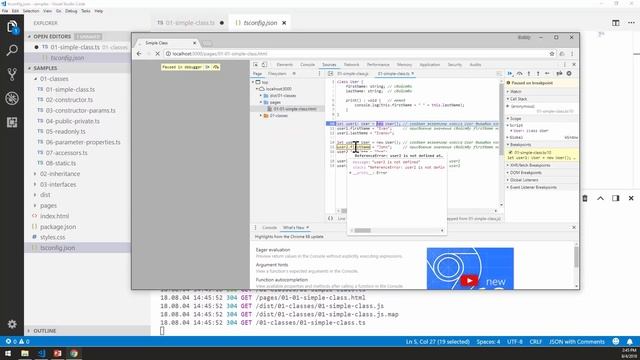
Task: Deactivate breakpoints in DevTools toolbar
Action: (559, 73)
